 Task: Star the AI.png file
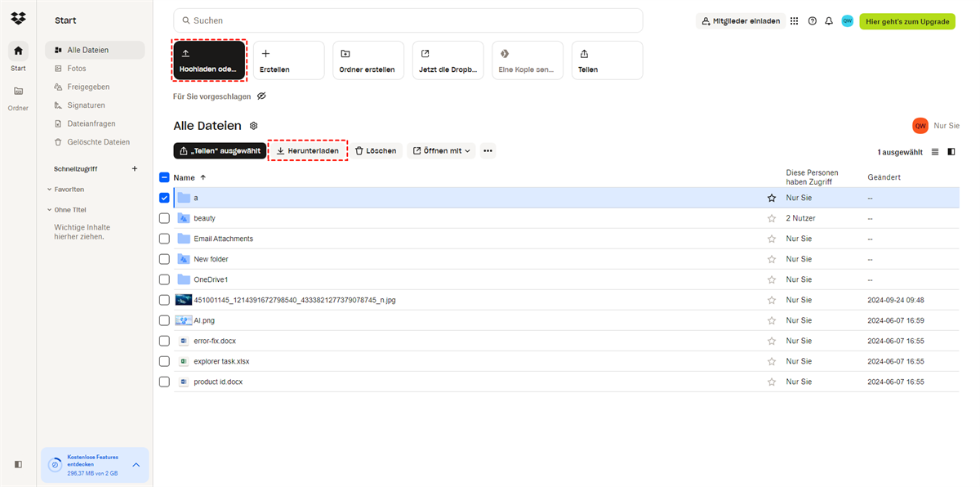[x=771, y=320]
